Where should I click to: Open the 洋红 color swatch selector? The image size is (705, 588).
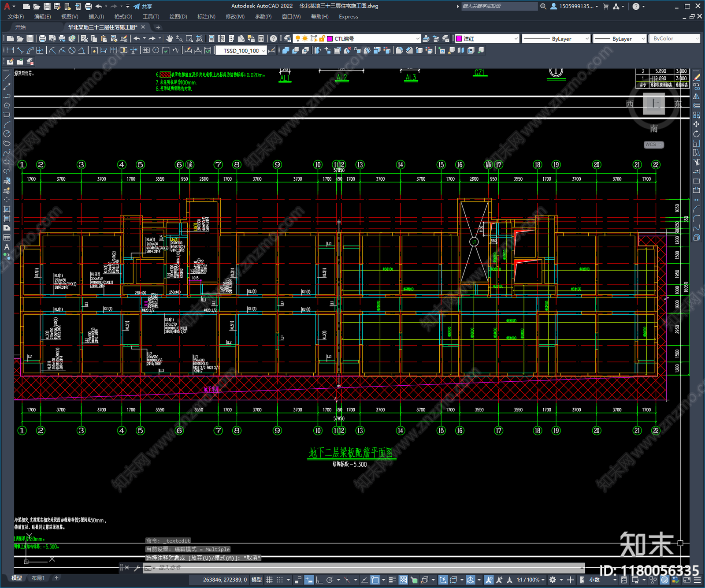(487, 39)
